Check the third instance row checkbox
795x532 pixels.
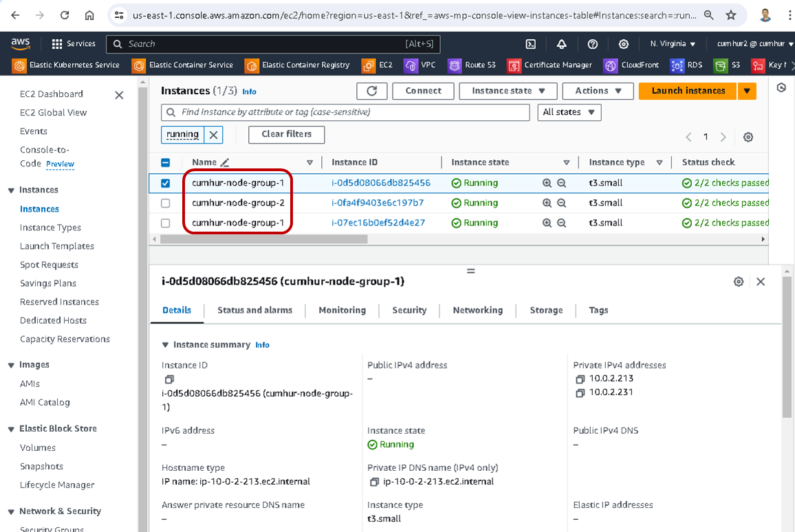coord(165,223)
